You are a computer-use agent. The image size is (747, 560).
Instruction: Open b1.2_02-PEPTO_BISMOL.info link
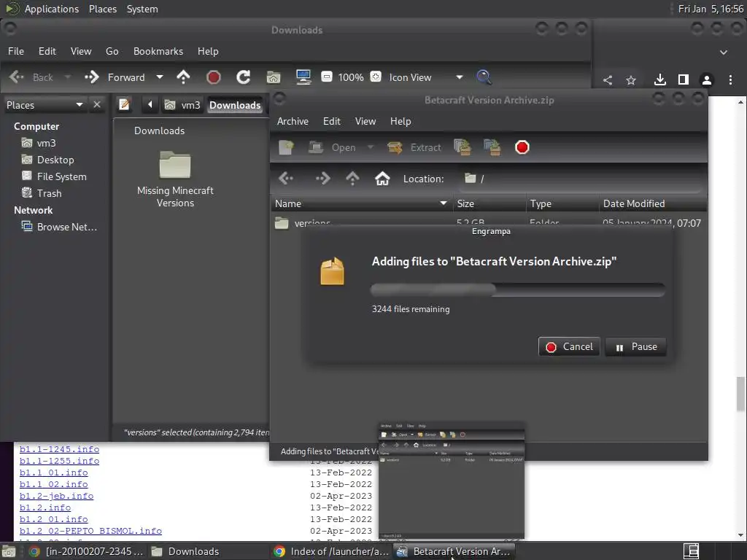[x=90, y=531]
